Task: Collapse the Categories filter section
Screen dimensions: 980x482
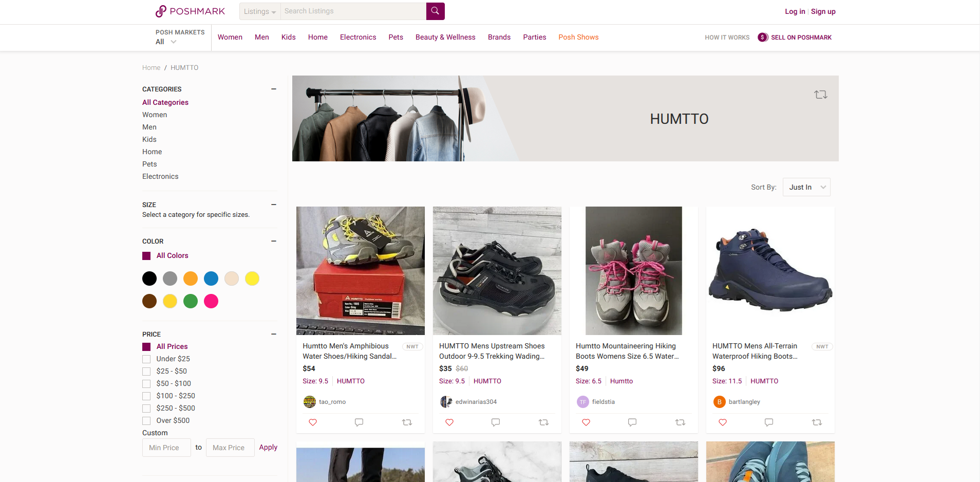Action: pos(274,89)
